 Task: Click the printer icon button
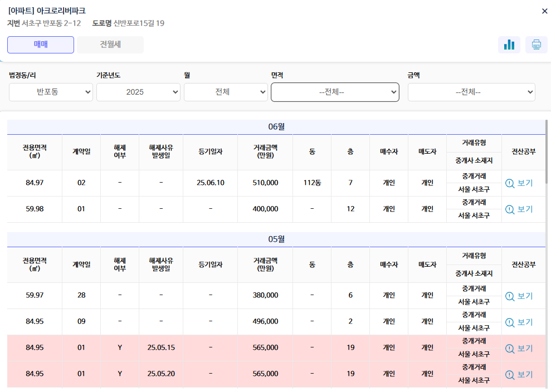(x=536, y=45)
